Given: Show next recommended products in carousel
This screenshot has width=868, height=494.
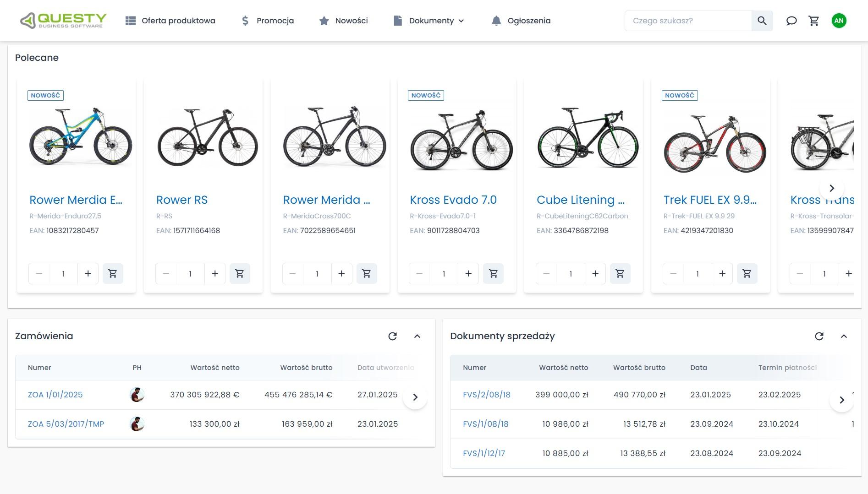Looking at the screenshot, I should [x=832, y=188].
